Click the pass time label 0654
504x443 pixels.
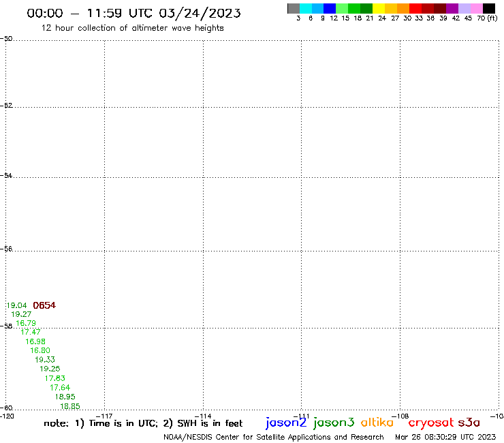point(44,305)
